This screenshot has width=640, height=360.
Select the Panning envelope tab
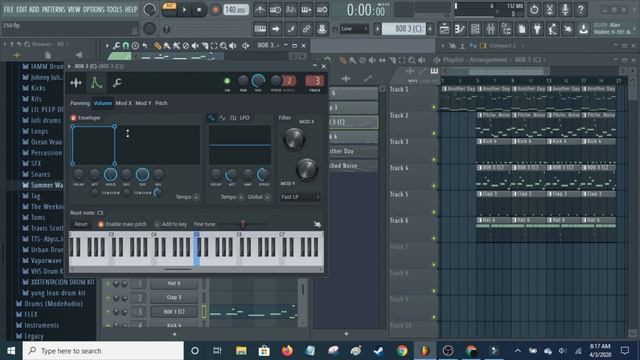pos(80,103)
